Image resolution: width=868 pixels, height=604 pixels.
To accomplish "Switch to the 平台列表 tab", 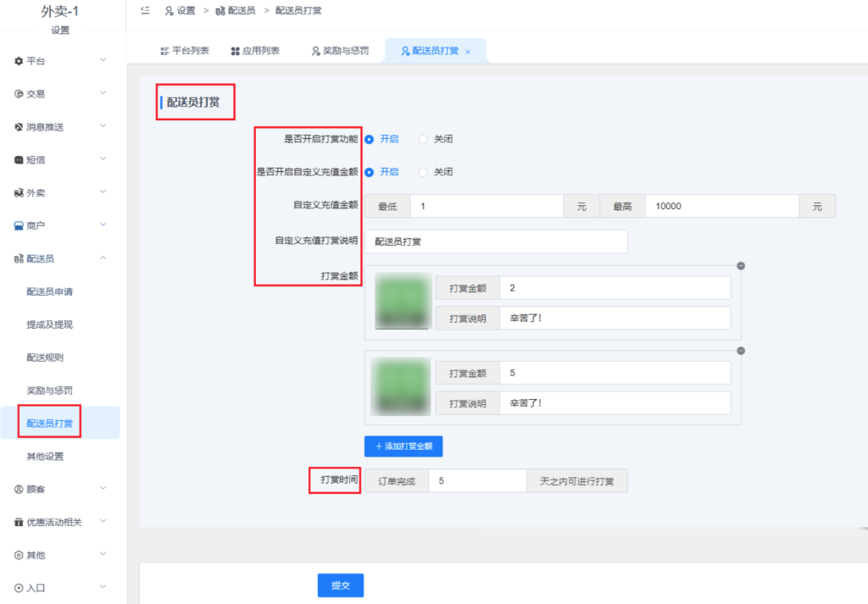I will click(x=185, y=51).
